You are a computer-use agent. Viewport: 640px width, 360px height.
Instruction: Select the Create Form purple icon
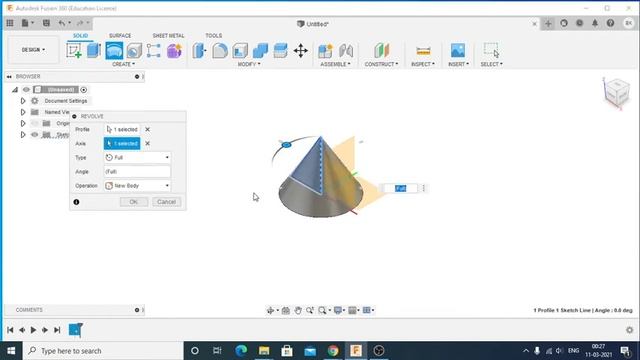tap(174, 51)
